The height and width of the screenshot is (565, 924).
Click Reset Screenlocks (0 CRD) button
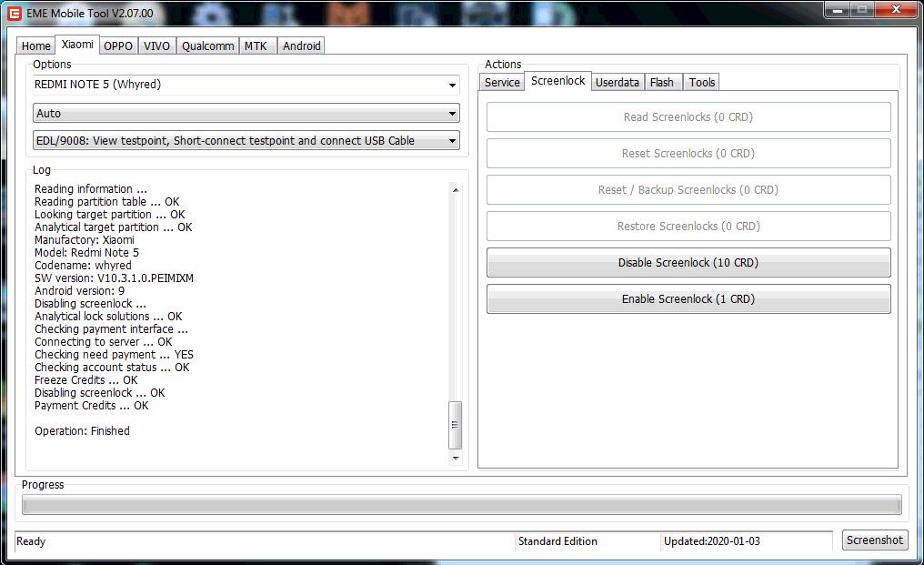pos(688,154)
